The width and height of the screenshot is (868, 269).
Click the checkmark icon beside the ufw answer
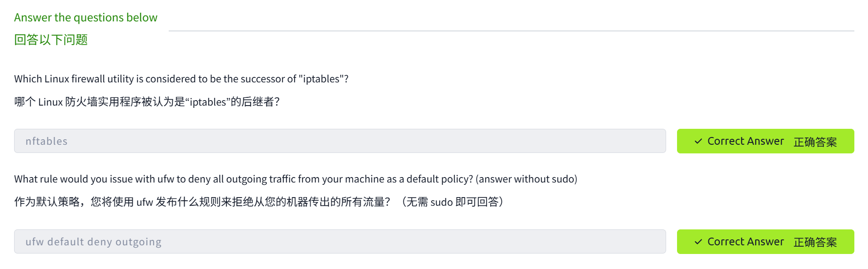[698, 242]
